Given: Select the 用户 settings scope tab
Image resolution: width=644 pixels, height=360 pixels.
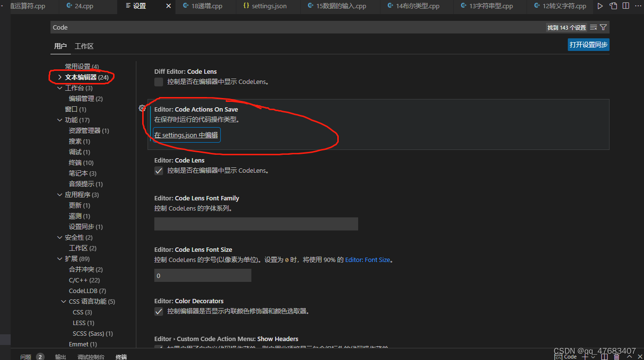Looking at the screenshot, I should point(60,46).
